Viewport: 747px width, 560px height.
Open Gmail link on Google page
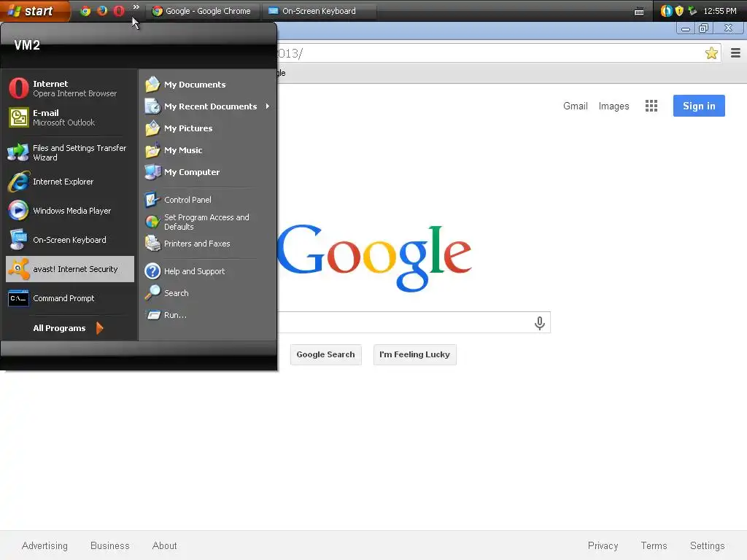point(575,106)
